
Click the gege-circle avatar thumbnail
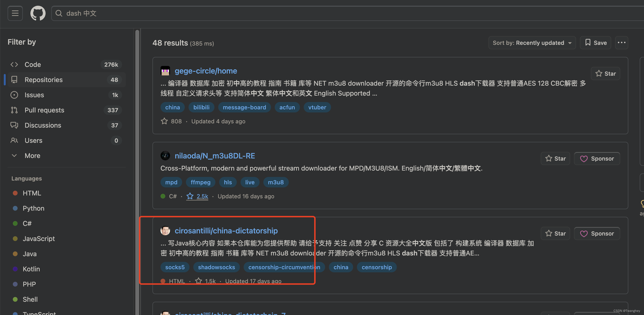pyautogui.click(x=165, y=71)
